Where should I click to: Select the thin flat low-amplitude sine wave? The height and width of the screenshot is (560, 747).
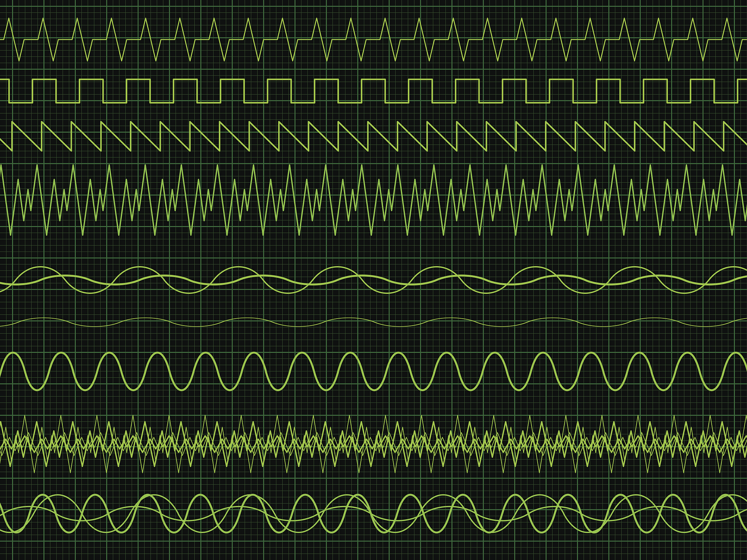(x=373, y=322)
